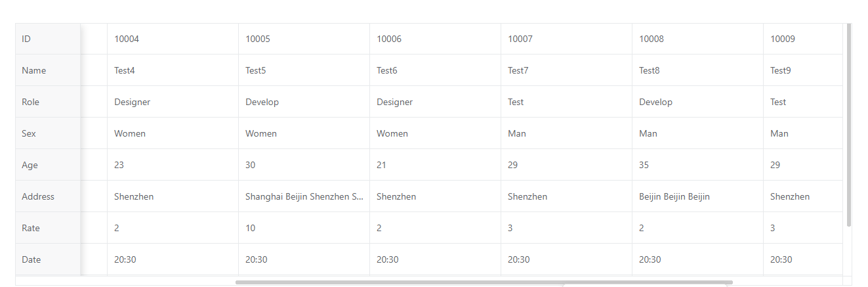Select the ID 10006 cell
This screenshot has height=287, width=868.
[x=434, y=39]
